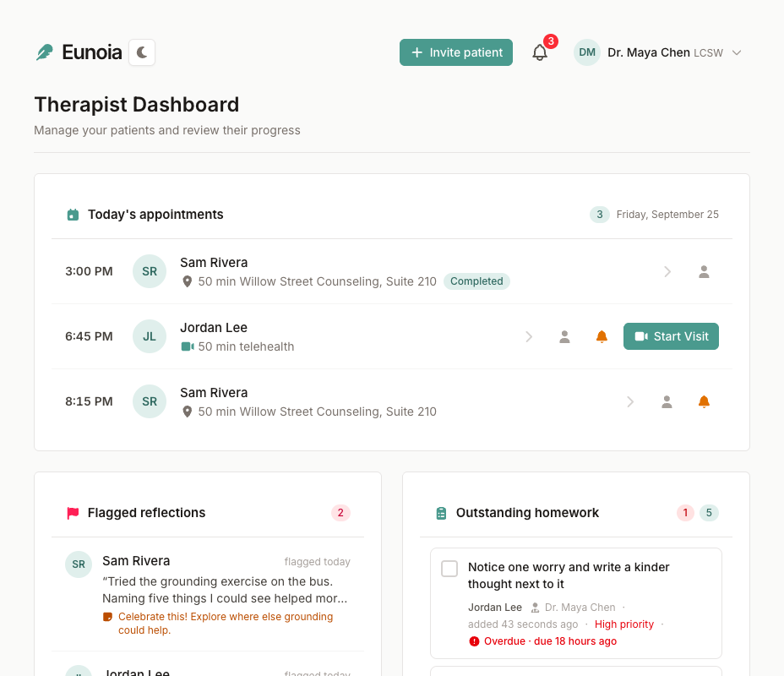
Task: Click note icon beside Celebrate this note
Action: (107, 617)
